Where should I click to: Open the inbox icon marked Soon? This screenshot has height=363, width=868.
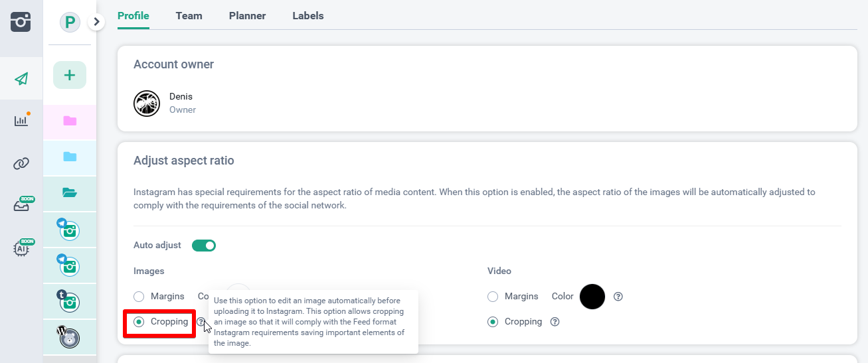pyautogui.click(x=21, y=206)
